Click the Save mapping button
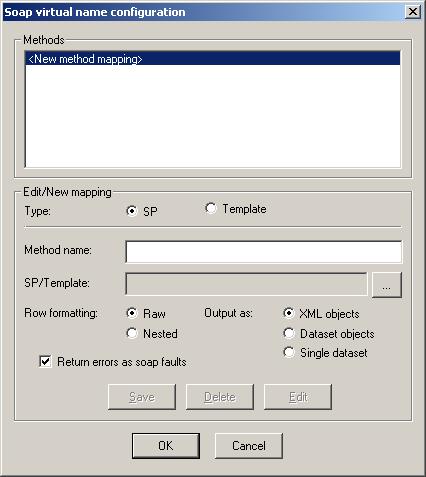The image size is (426, 477). [x=142, y=397]
